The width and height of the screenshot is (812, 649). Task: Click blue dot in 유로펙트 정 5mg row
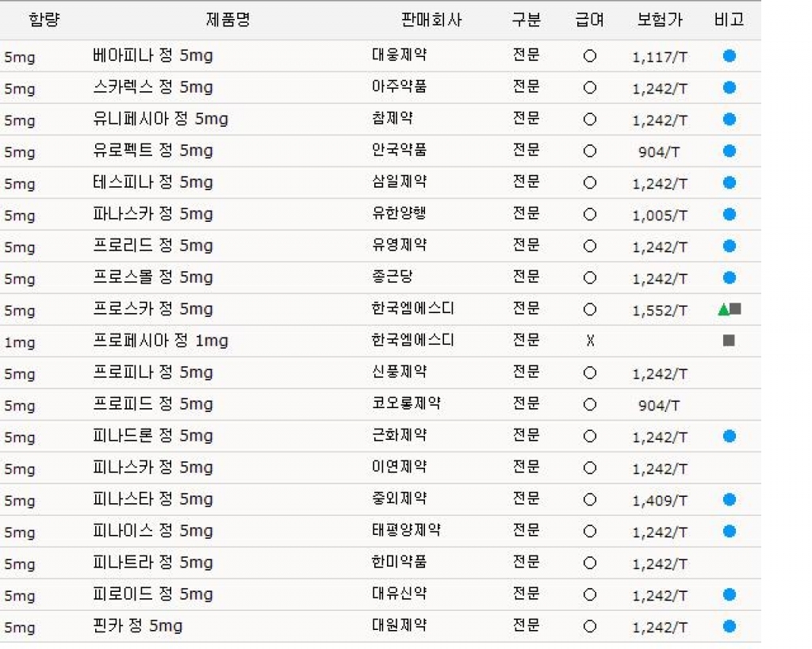click(x=730, y=151)
